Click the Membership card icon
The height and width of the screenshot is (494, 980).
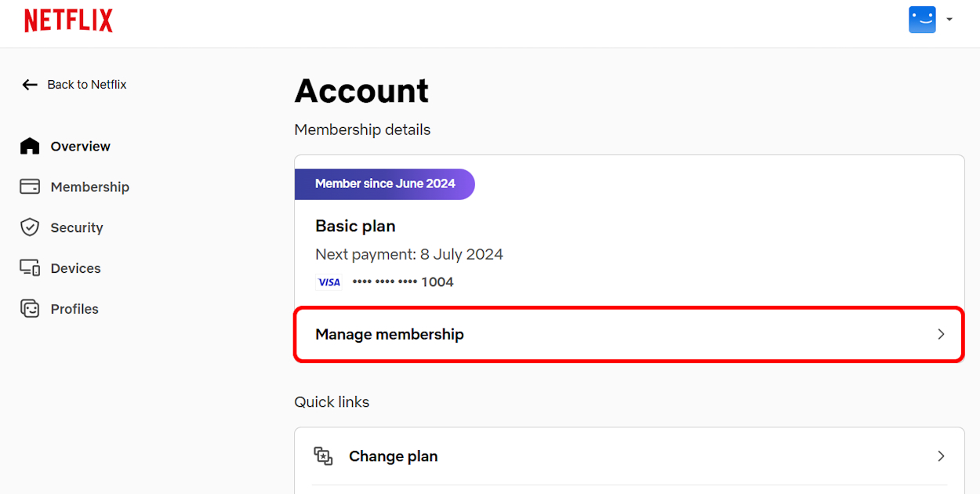[29, 187]
